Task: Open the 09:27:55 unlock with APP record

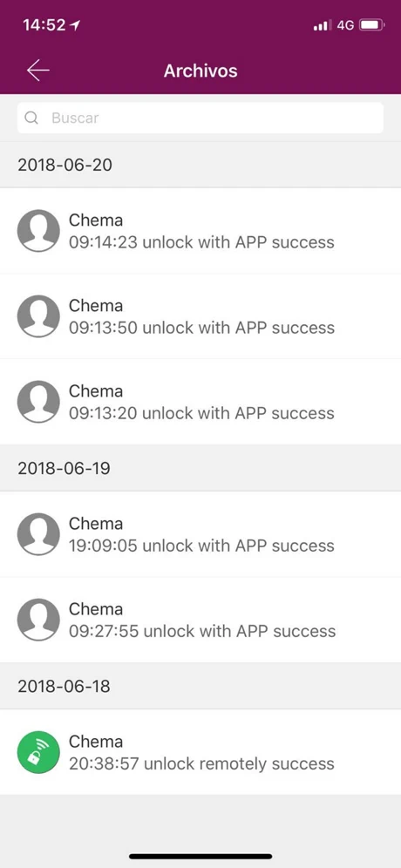Action: pyautogui.click(x=200, y=620)
